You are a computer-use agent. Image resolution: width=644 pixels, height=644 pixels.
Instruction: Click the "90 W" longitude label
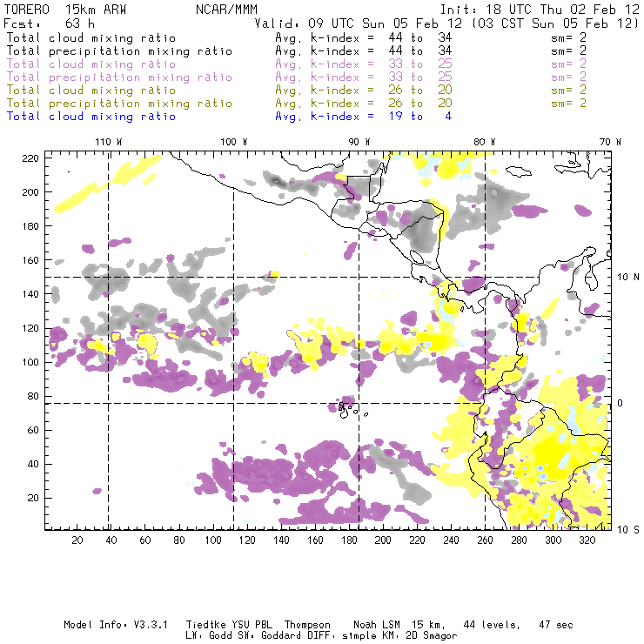[359, 142]
